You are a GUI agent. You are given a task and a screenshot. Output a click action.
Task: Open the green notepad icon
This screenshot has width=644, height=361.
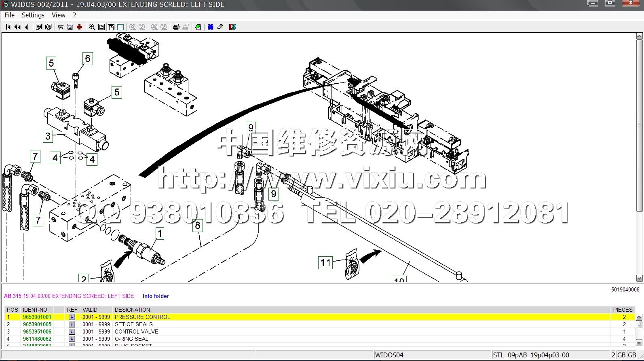[198, 27]
